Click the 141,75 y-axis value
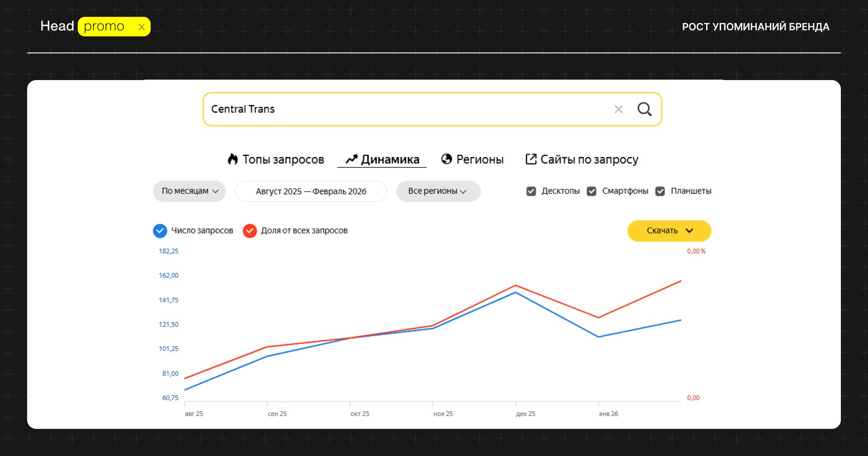 pos(169,300)
